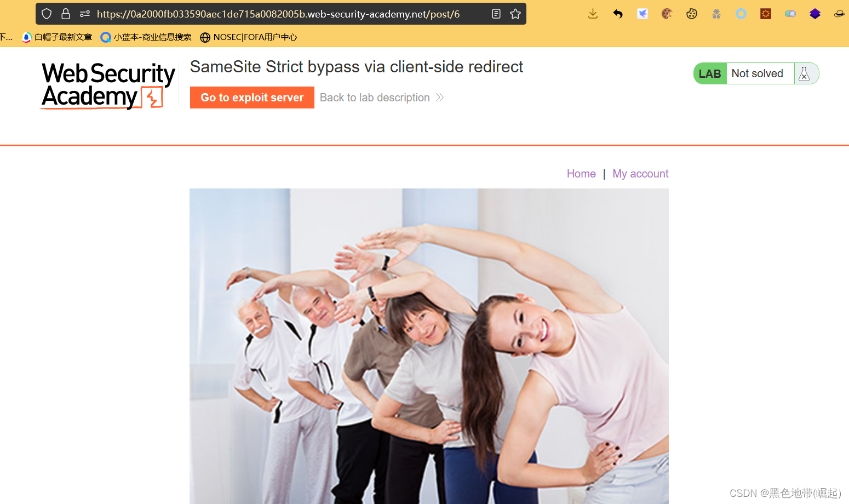Click the shield tracking protection icon
The image size is (849, 504).
(47, 14)
